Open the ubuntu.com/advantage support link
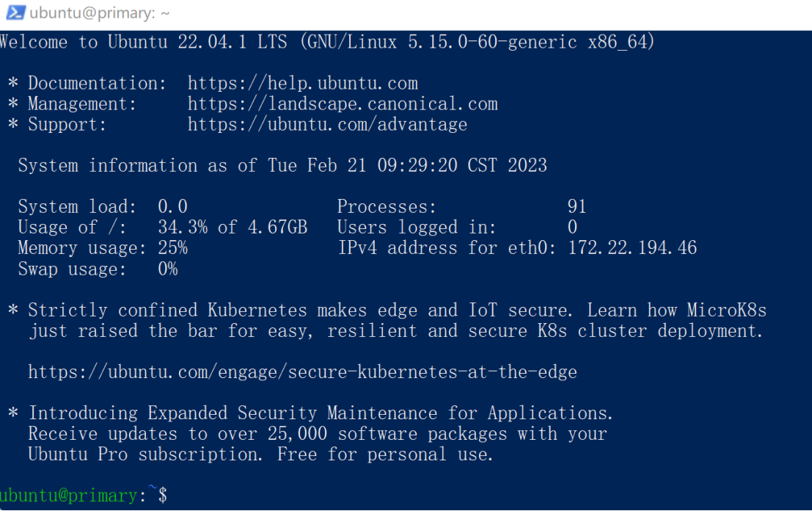This screenshot has width=812, height=511. tap(327, 124)
